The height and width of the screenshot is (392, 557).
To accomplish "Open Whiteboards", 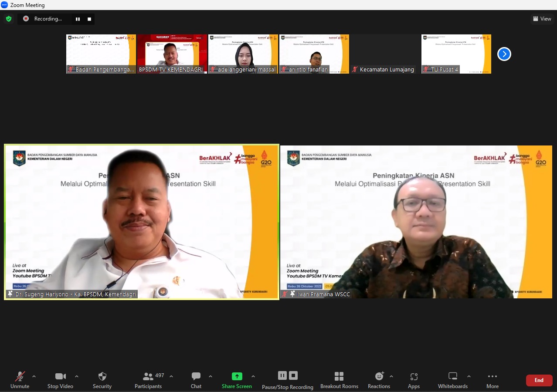I will (453, 380).
